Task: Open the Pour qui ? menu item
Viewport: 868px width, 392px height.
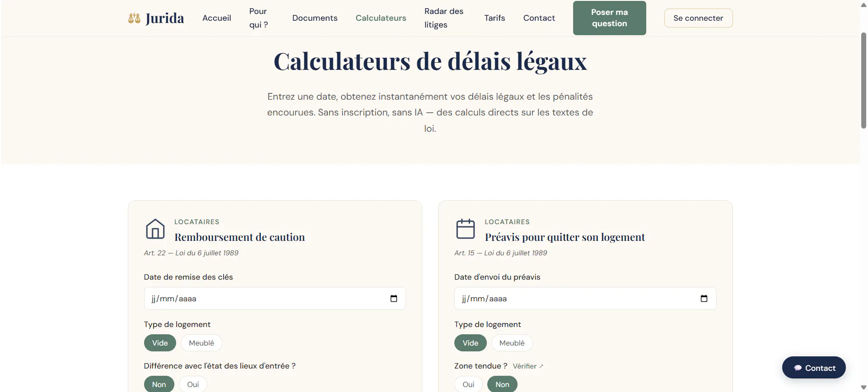Action: 258,18
